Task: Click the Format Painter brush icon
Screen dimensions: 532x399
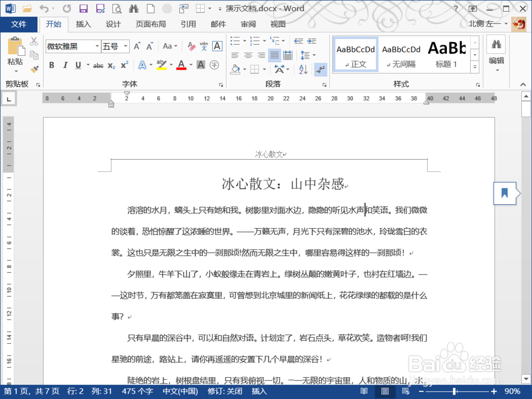Action: [x=34, y=69]
